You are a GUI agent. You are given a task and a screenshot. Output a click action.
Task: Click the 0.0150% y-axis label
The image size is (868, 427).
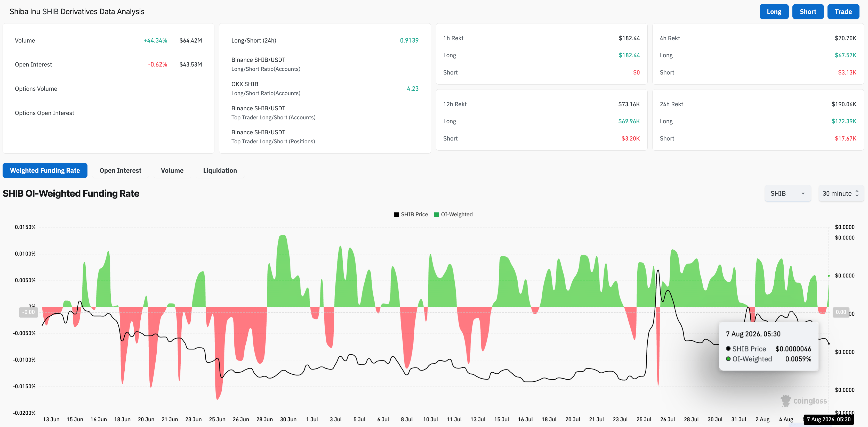click(25, 227)
